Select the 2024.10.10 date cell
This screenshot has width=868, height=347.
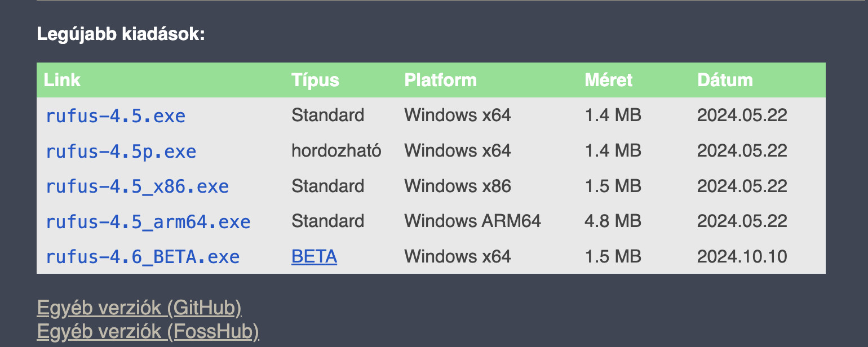click(x=742, y=257)
